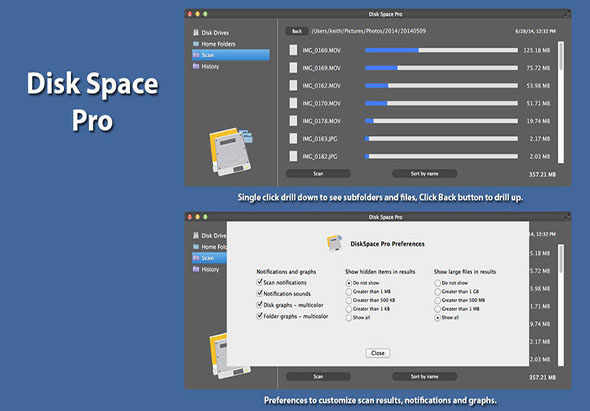Select large files 'Greater than 1 GB'
Image resolution: width=590 pixels, height=411 pixels.
coord(437,292)
